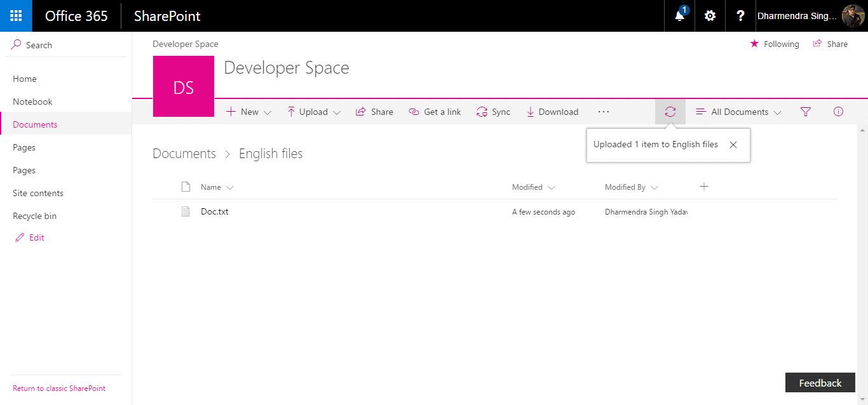The image size is (868, 405).
Task: Click the search magnifier icon
Action: click(x=17, y=44)
